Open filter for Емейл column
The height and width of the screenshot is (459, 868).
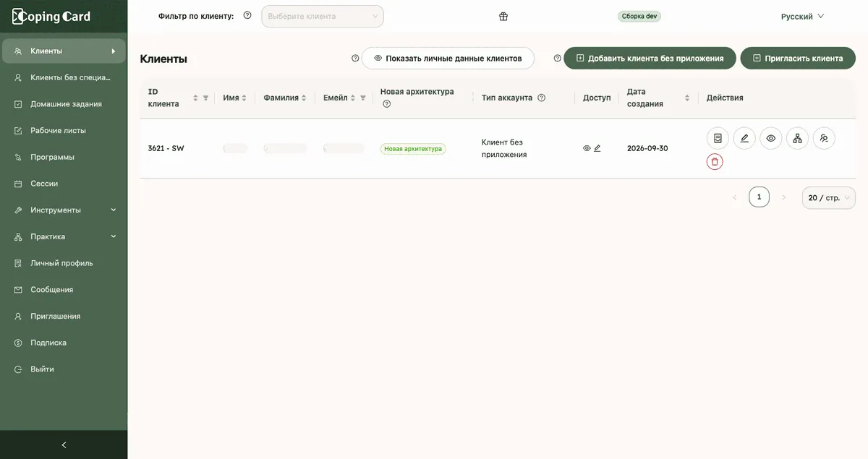point(363,98)
